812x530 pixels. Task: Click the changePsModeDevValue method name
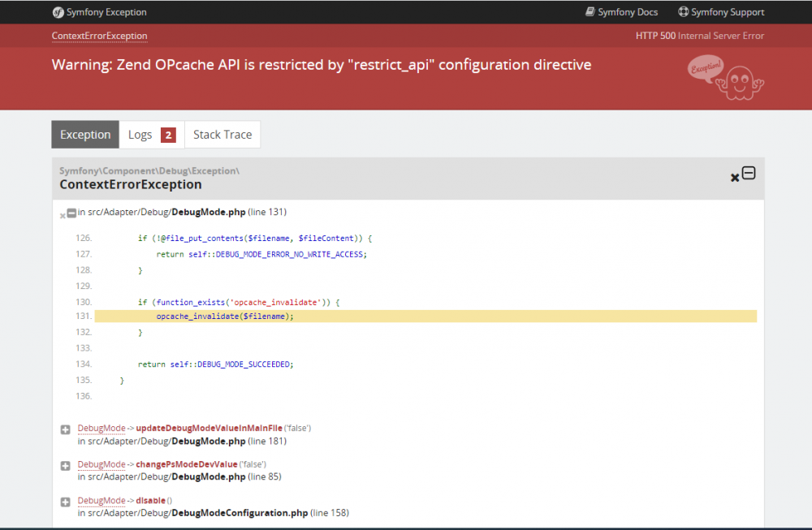pos(186,464)
